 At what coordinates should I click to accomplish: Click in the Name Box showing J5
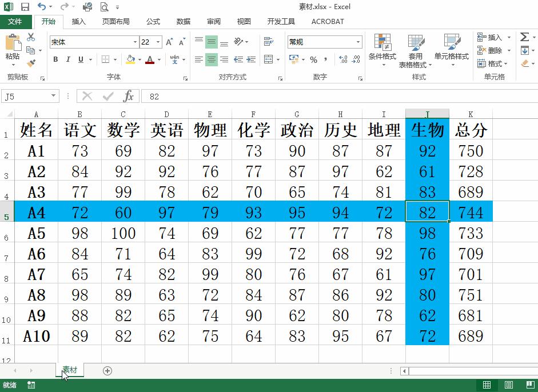point(26,97)
